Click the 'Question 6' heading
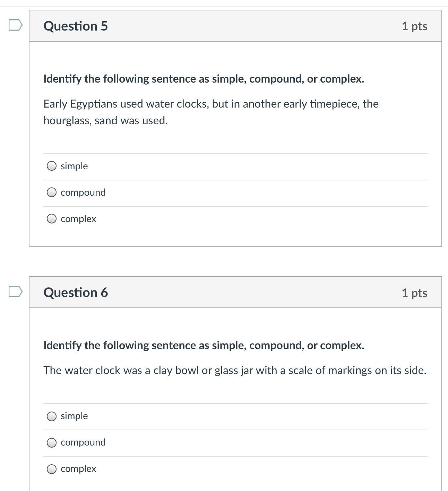 (x=76, y=293)
